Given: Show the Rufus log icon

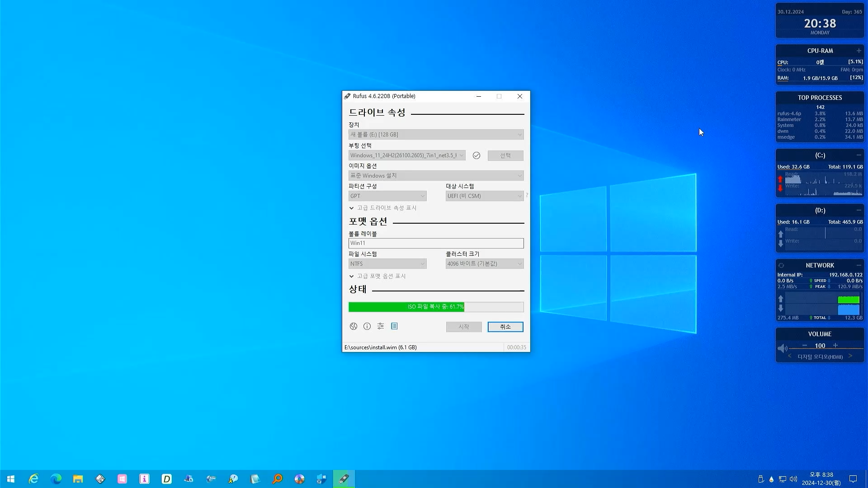Looking at the screenshot, I should [394, 326].
